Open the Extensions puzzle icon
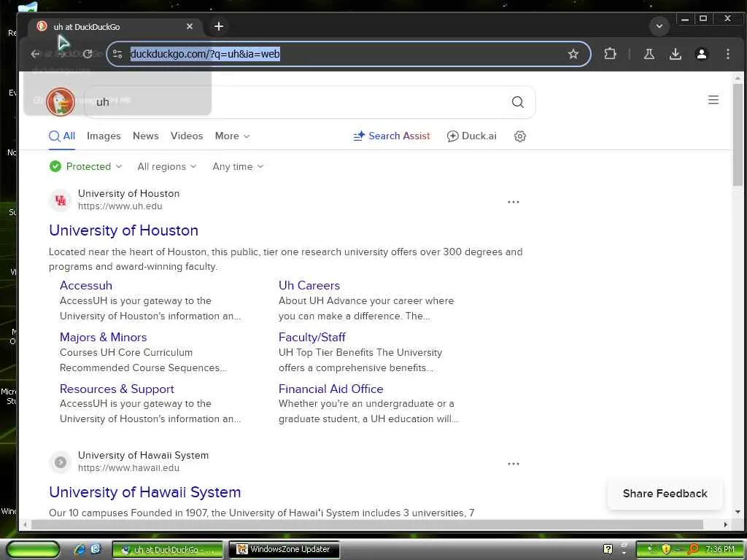The width and height of the screenshot is (747, 560). pos(611,54)
